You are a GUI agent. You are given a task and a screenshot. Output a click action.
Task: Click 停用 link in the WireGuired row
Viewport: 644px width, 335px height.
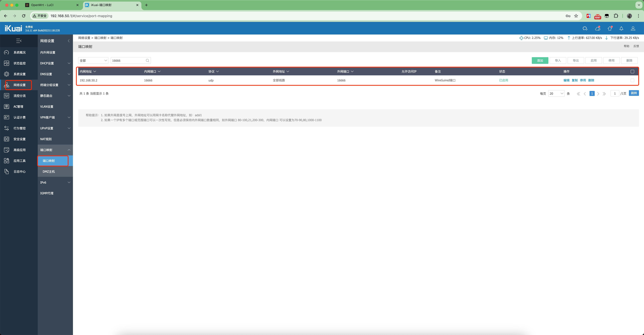click(x=583, y=80)
